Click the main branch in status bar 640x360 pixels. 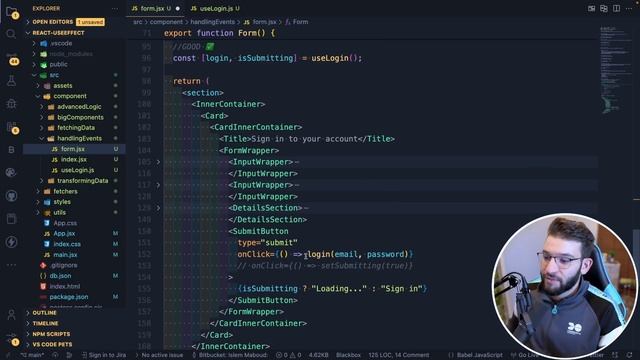click(x=31, y=355)
